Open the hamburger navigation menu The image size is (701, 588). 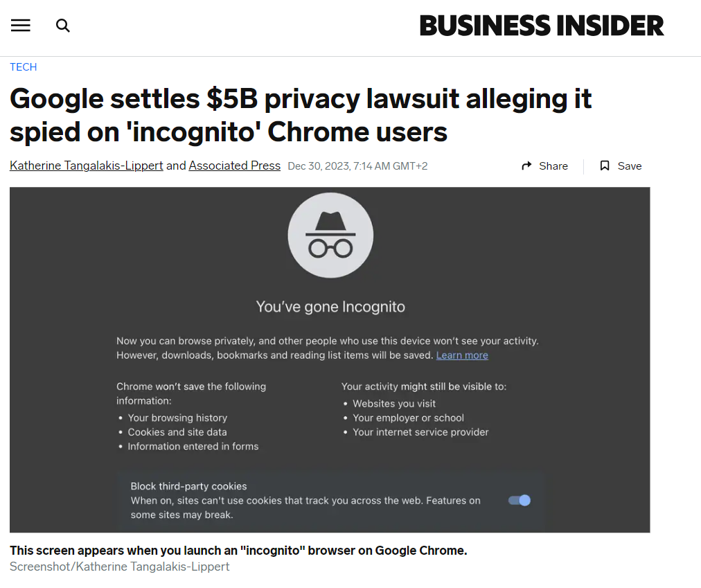tap(21, 26)
